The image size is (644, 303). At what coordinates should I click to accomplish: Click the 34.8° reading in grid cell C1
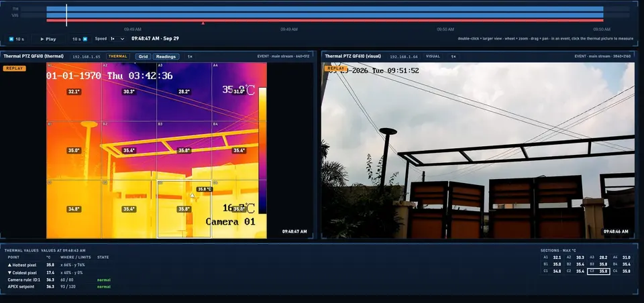coord(74,209)
